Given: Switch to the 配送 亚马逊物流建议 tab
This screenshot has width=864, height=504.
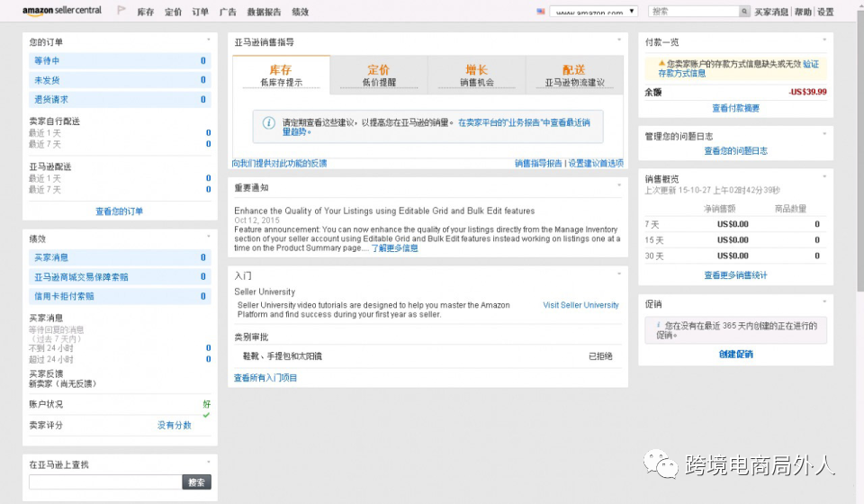Looking at the screenshot, I should 575,76.
